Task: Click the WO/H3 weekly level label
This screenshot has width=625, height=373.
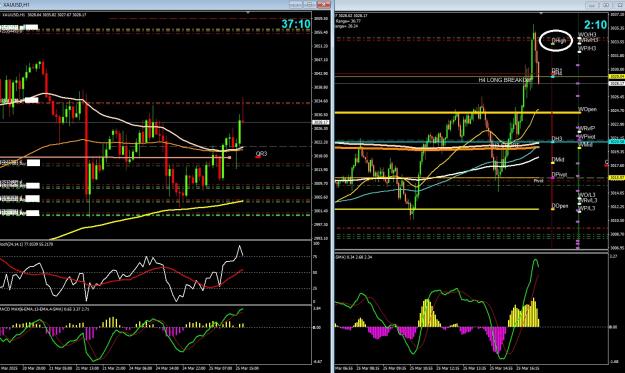Action: point(587,35)
